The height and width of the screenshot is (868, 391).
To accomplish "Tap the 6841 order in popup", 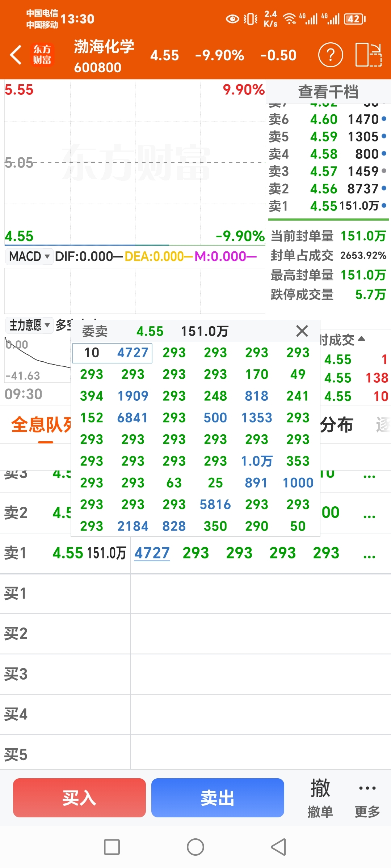I will [133, 418].
